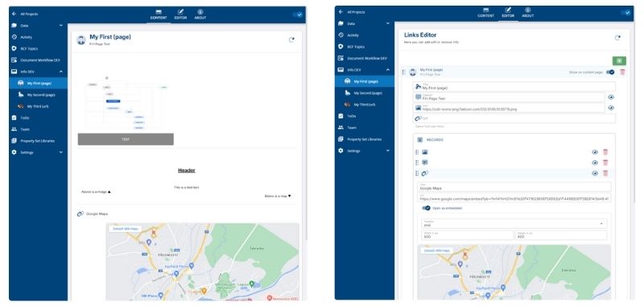The width and height of the screenshot is (644, 306).
Task: Switch to the EDITOR tab in the content view window
Action: click(x=180, y=14)
